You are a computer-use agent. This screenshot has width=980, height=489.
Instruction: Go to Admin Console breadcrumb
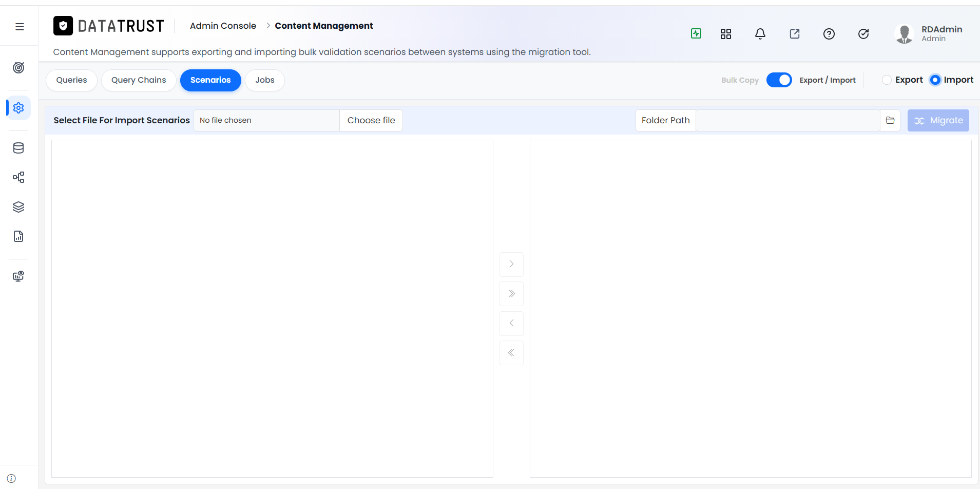coord(223,26)
